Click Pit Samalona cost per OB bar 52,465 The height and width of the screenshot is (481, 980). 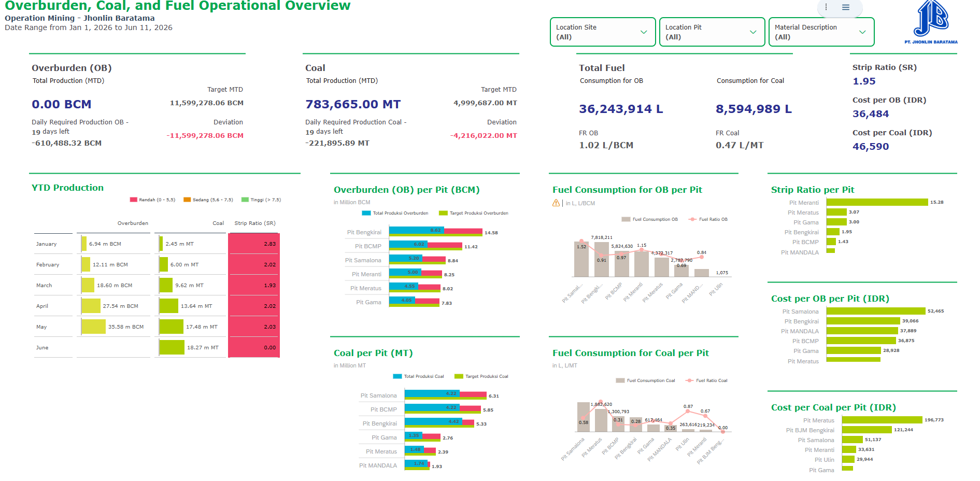pyautogui.click(x=876, y=311)
